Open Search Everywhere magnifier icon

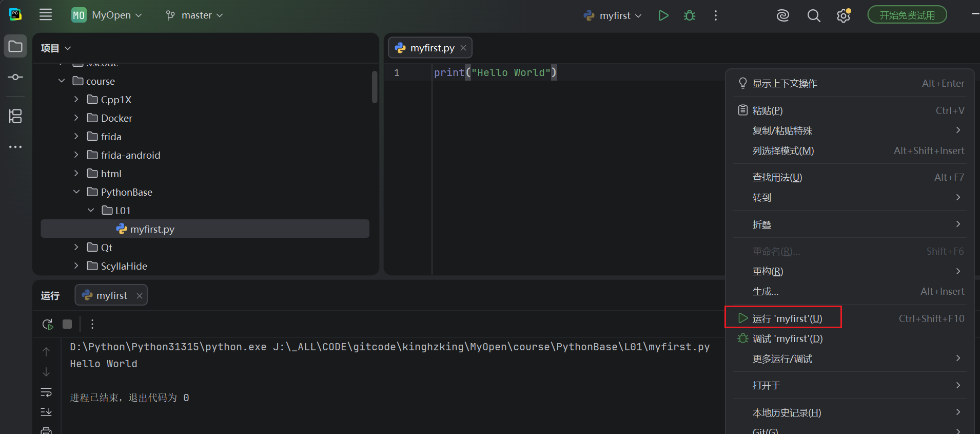point(814,16)
